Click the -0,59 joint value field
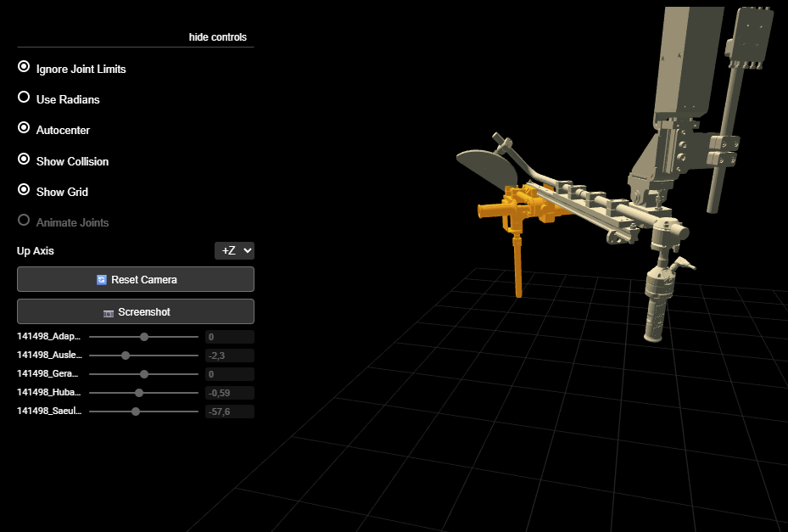Screen dimensions: 788x532 tap(229, 393)
